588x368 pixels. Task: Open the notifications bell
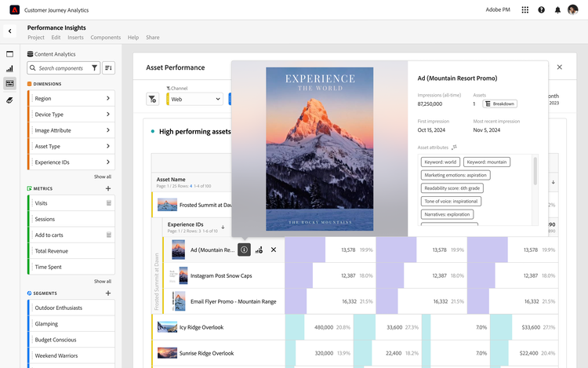point(557,10)
